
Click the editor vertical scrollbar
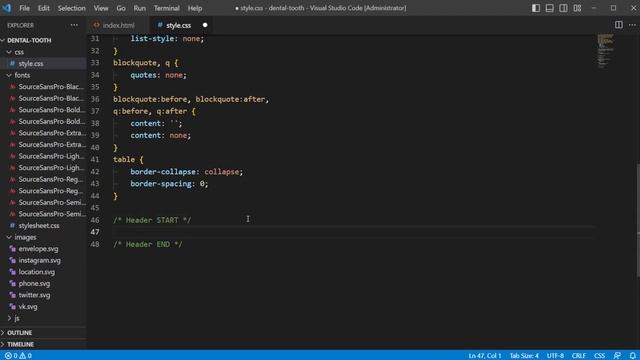point(638,220)
